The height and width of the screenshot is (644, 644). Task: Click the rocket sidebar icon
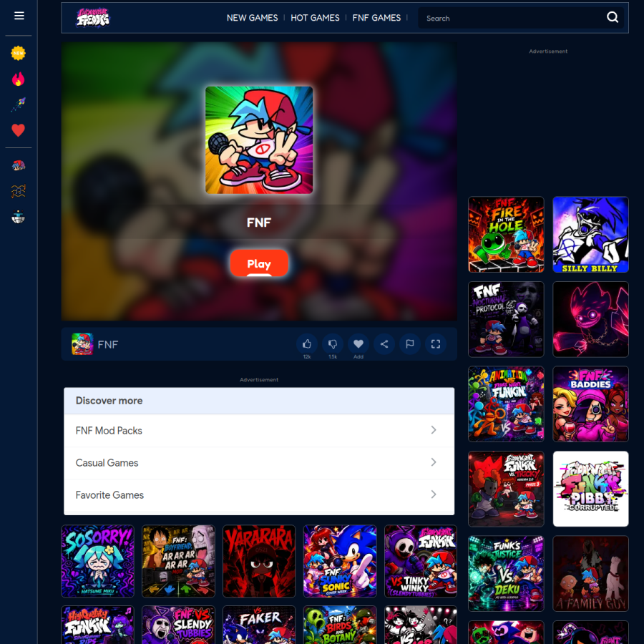click(x=18, y=104)
